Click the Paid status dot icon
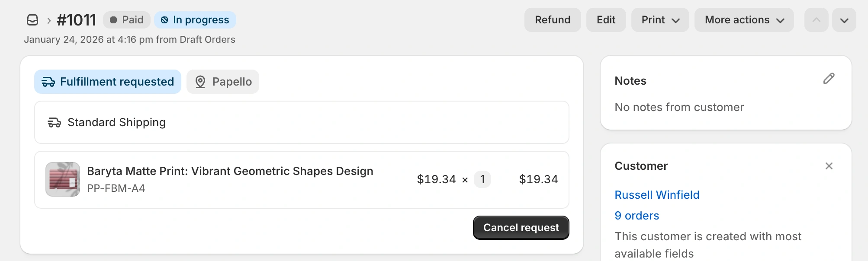Image resolution: width=868 pixels, height=261 pixels. (x=113, y=19)
